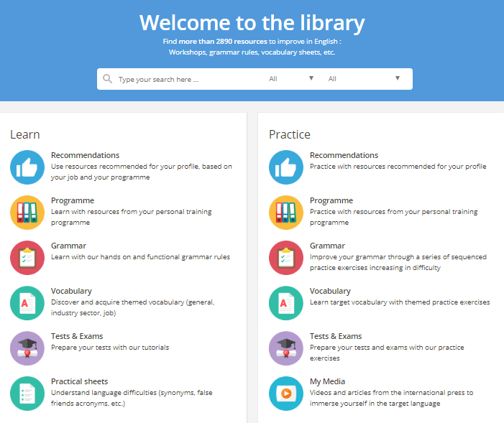The width and height of the screenshot is (504, 423).
Task: Click 'Understand language difficulties' description text
Action: pos(132,398)
